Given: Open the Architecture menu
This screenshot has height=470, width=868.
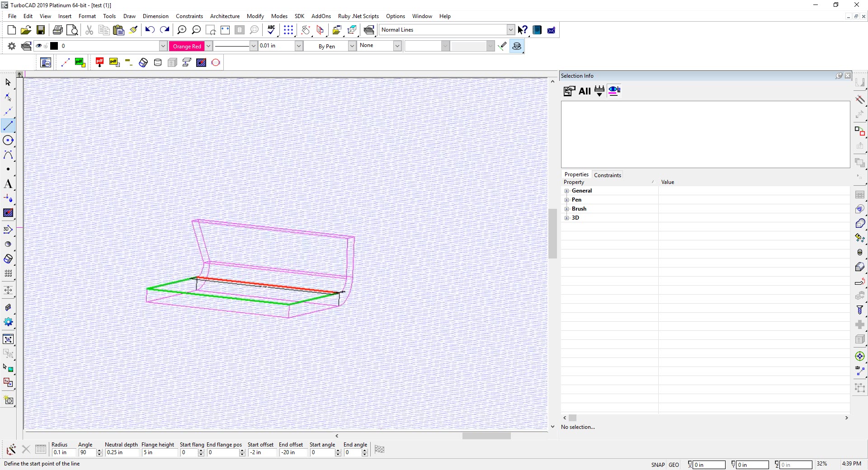Looking at the screenshot, I should pyautogui.click(x=225, y=16).
